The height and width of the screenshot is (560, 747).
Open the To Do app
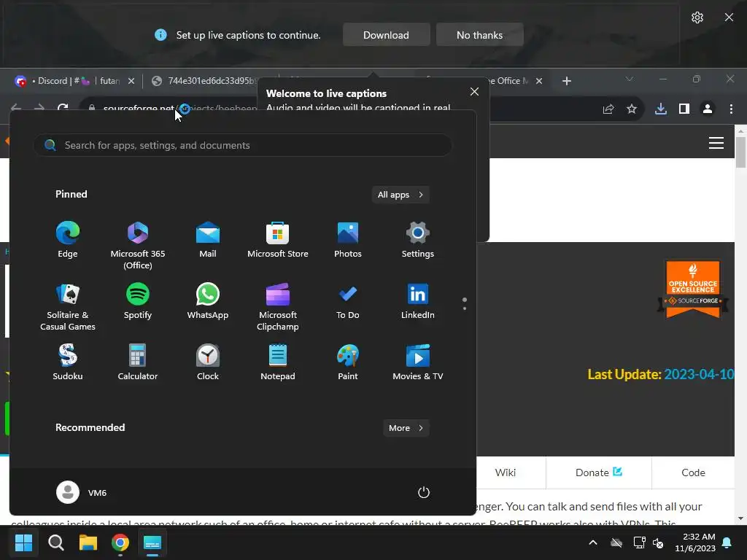(x=348, y=301)
